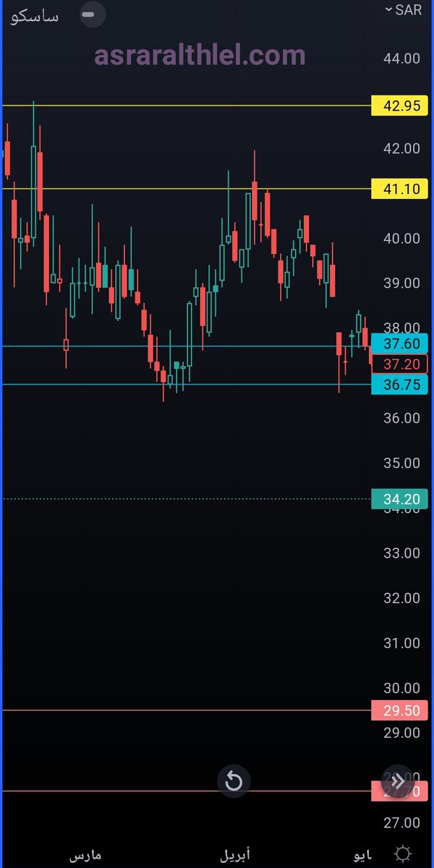Select the 42.95 yellow horizontal line

click(x=187, y=106)
